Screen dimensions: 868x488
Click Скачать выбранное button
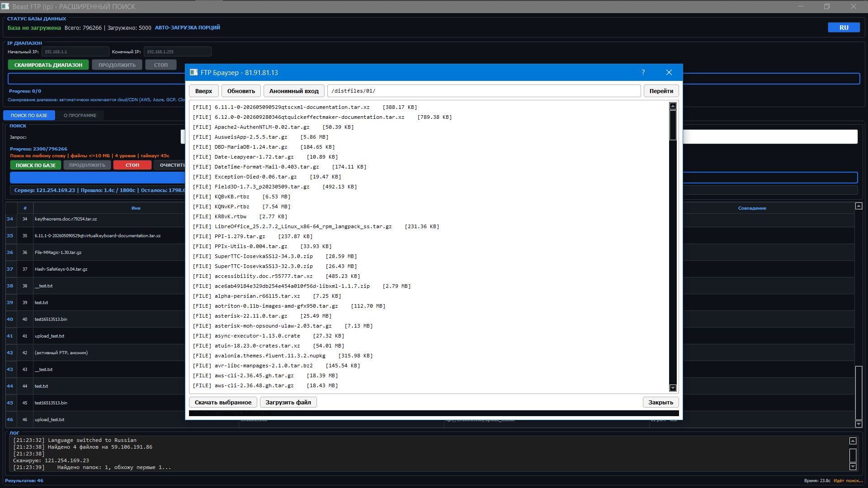(223, 402)
